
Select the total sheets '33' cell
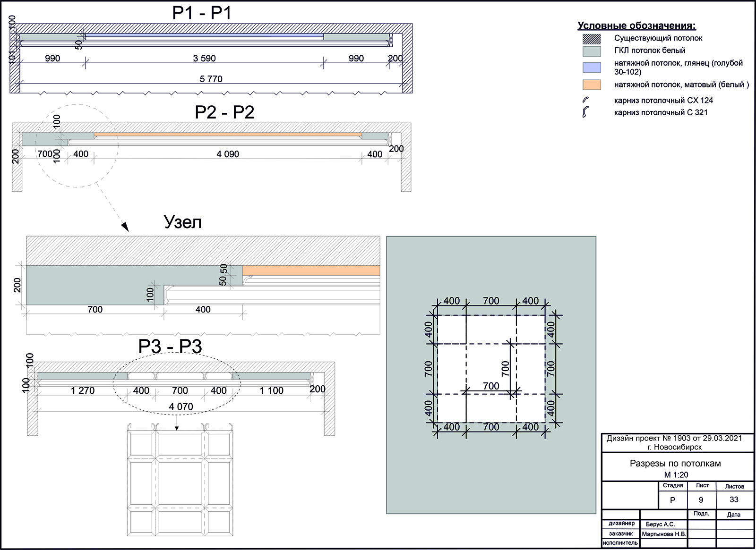click(734, 500)
